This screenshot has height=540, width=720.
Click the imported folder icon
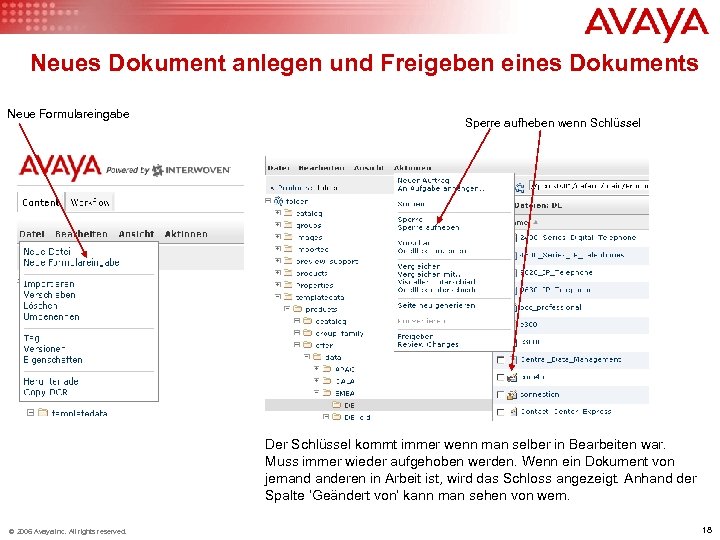pos(288,249)
